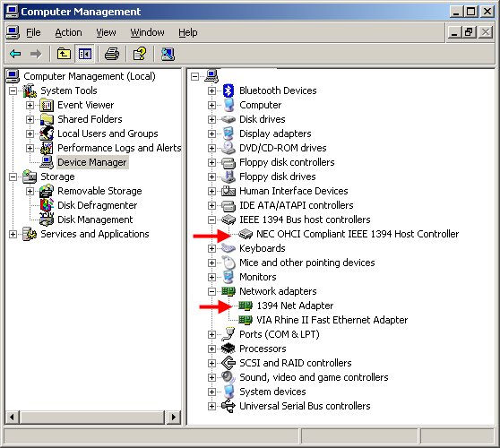Open the View menu

[106, 32]
